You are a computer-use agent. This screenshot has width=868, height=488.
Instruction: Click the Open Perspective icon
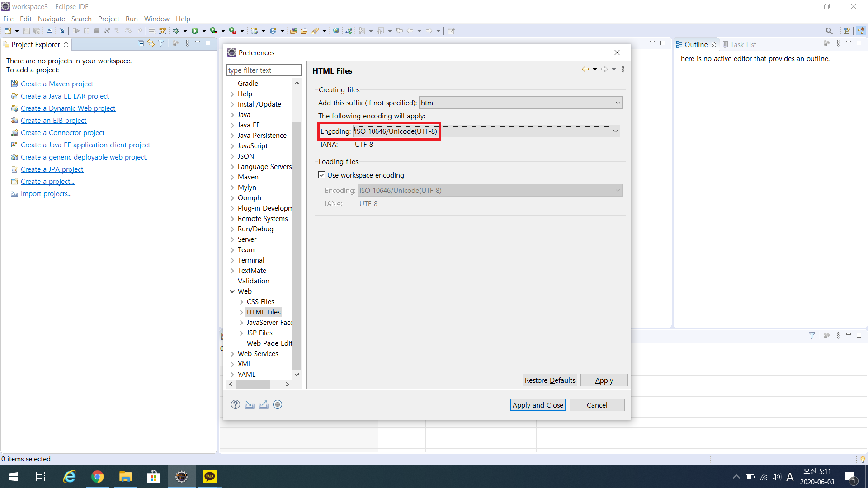tap(846, 31)
